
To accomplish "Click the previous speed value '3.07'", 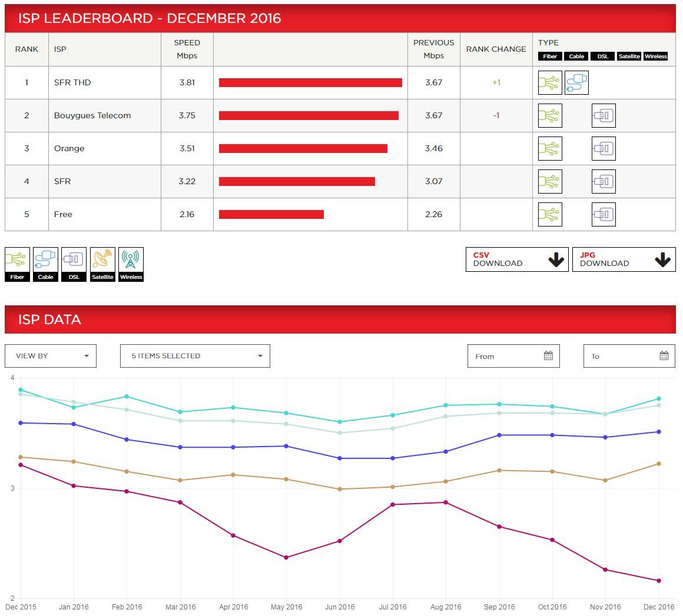I will pos(433,181).
